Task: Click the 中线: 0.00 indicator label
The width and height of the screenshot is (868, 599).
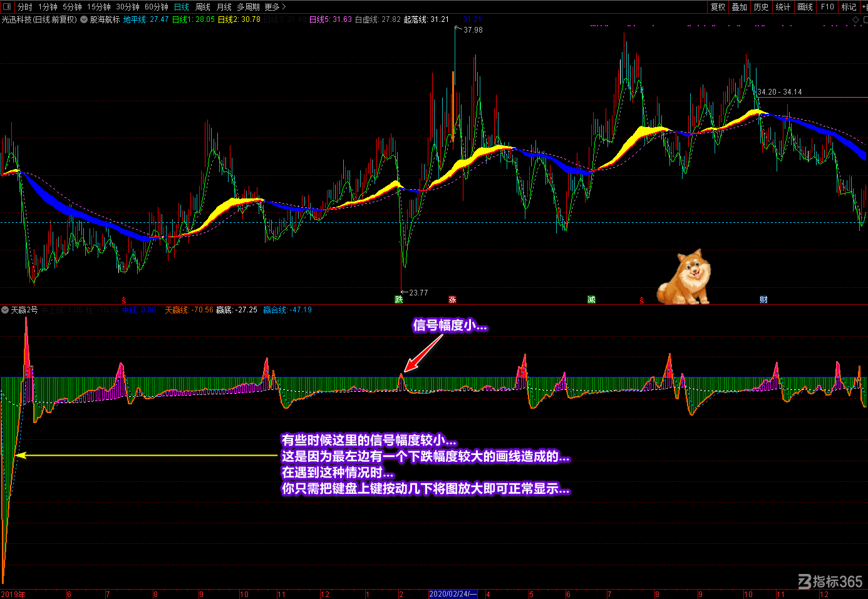Action: (x=139, y=310)
